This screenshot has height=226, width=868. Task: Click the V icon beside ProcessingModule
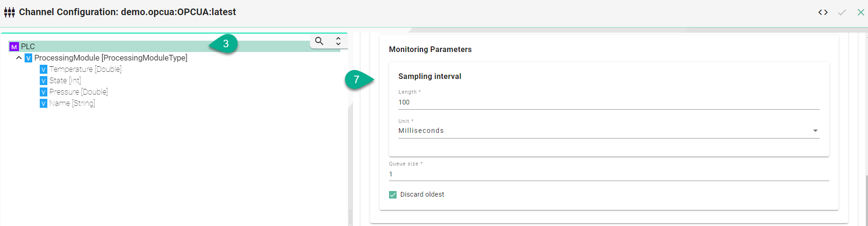pos(28,58)
